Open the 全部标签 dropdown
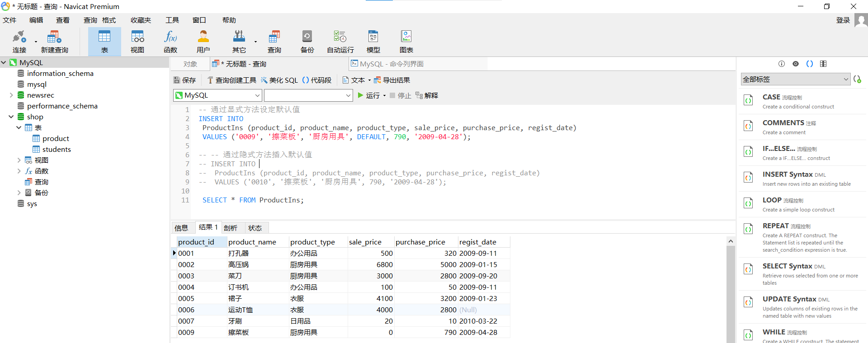 point(795,79)
